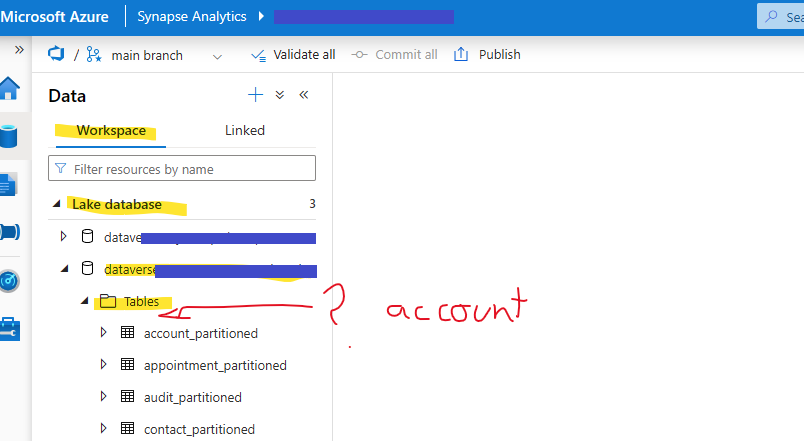Add a new data resource with plus icon
Viewport: 804px width, 441px height.
(x=255, y=95)
